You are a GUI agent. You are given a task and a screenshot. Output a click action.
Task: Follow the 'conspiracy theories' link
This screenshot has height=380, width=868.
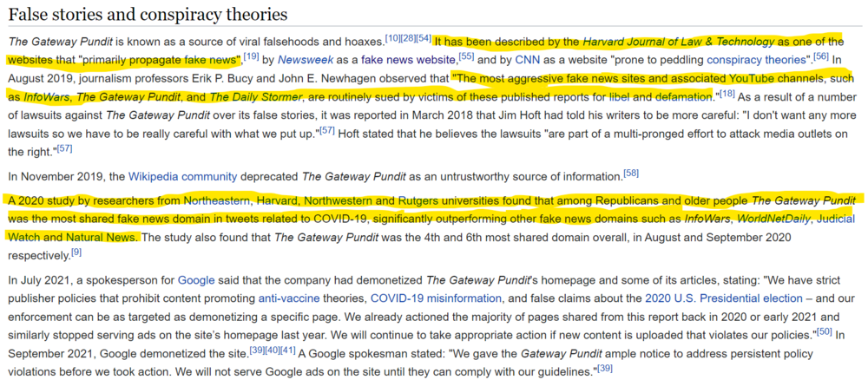[x=755, y=60]
